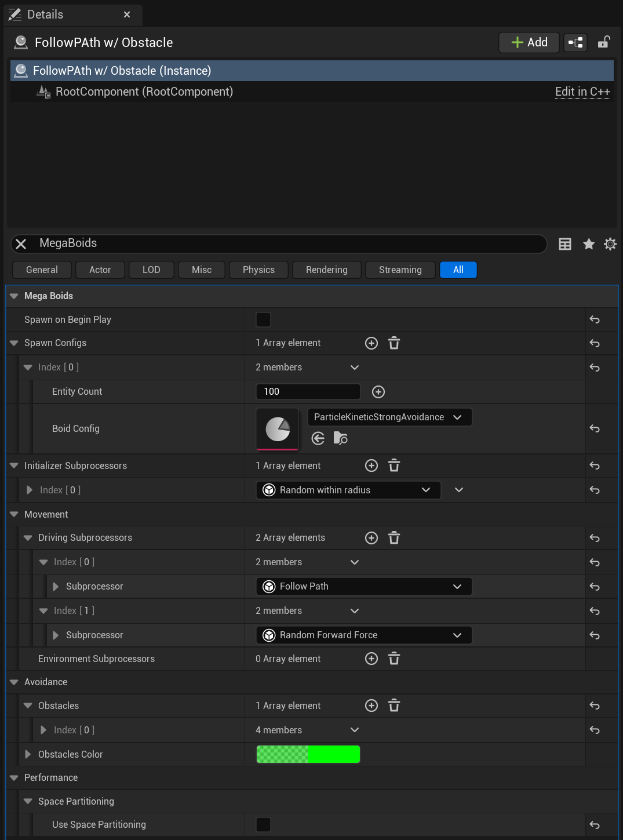The width and height of the screenshot is (623, 840).
Task: Click the green Obstacles Color swatch
Action: pos(308,754)
